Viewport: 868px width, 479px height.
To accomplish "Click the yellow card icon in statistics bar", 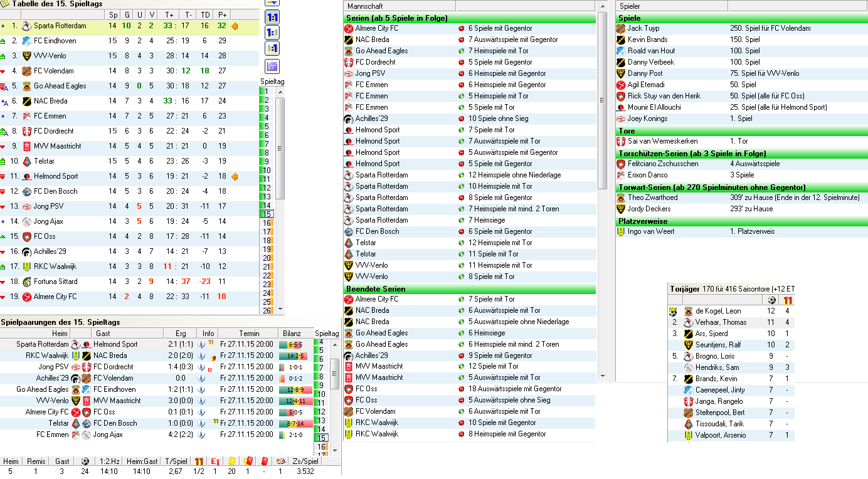I will pos(231,461).
